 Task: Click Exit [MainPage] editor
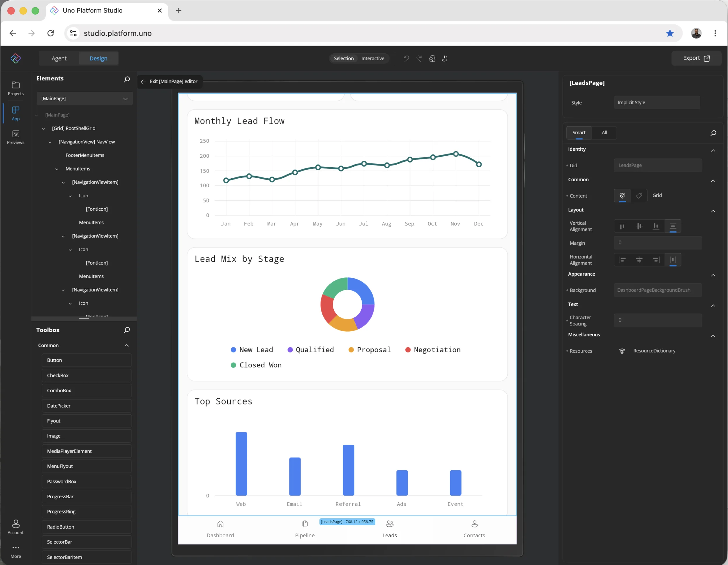point(169,81)
